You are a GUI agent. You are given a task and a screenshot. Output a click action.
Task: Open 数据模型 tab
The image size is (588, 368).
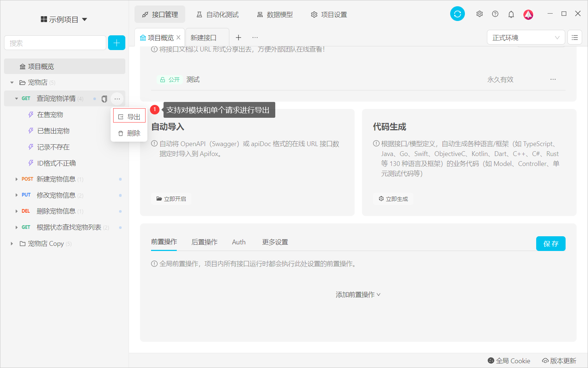tap(275, 14)
